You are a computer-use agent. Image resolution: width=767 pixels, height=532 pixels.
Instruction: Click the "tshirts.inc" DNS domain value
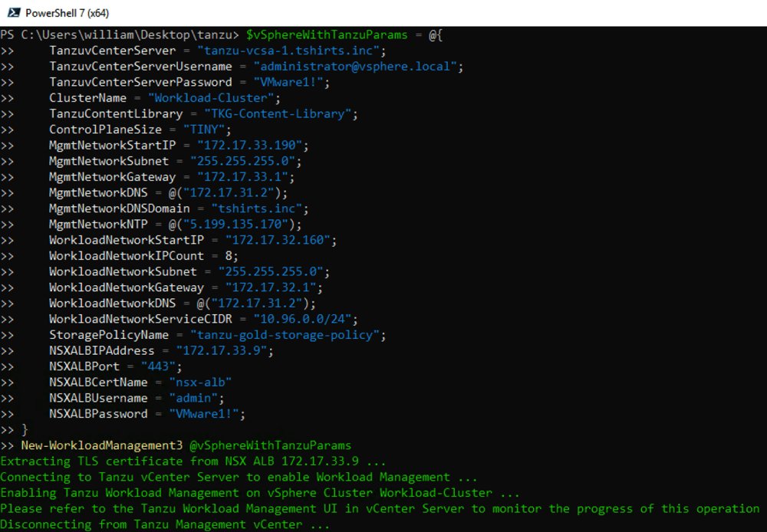pyautogui.click(x=257, y=209)
